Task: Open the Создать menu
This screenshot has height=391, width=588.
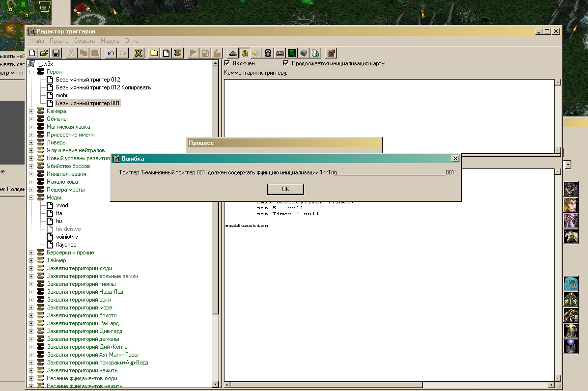Action: (84, 41)
